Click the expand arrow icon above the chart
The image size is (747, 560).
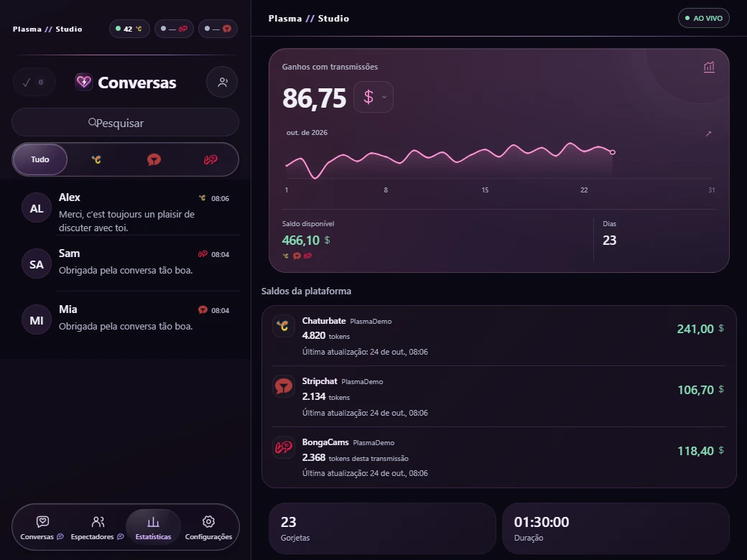point(708,134)
